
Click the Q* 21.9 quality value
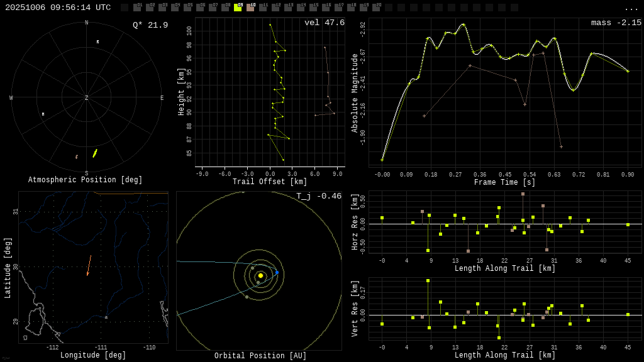tap(150, 25)
